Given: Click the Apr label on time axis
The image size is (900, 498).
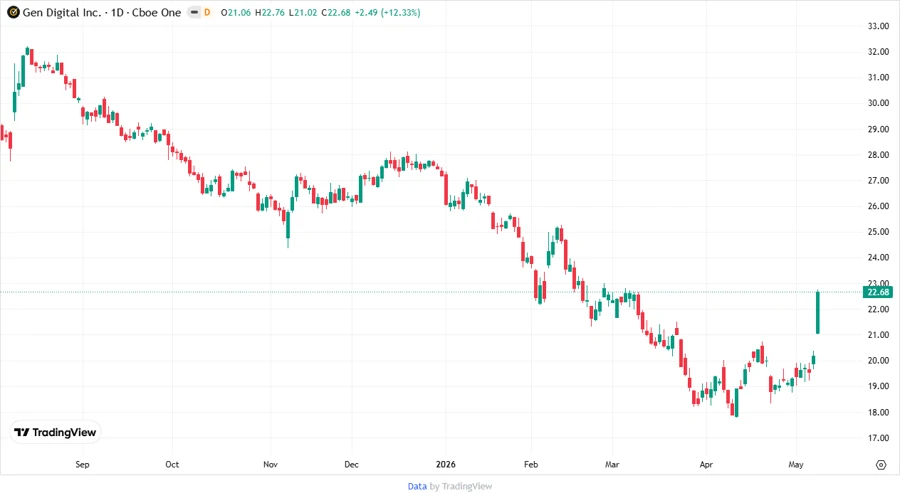Looking at the screenshot, I should pyautogui.click(x=706, y=464).
